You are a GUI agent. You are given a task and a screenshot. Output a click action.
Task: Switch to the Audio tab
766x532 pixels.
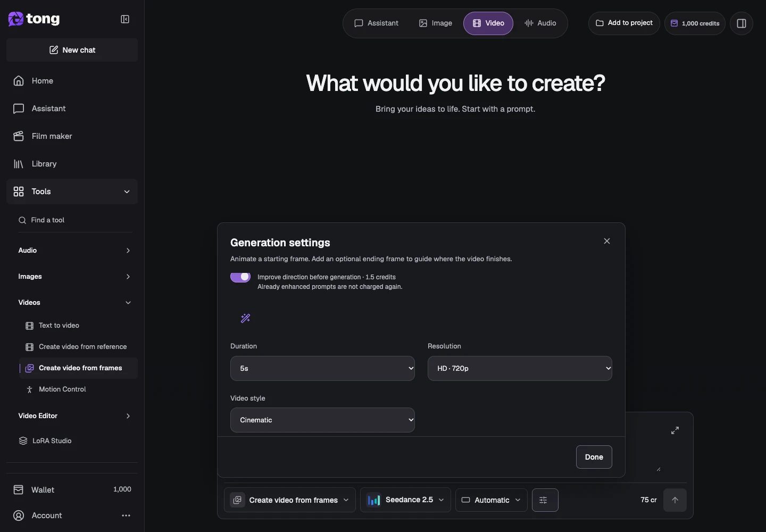(x=540, y=23)
